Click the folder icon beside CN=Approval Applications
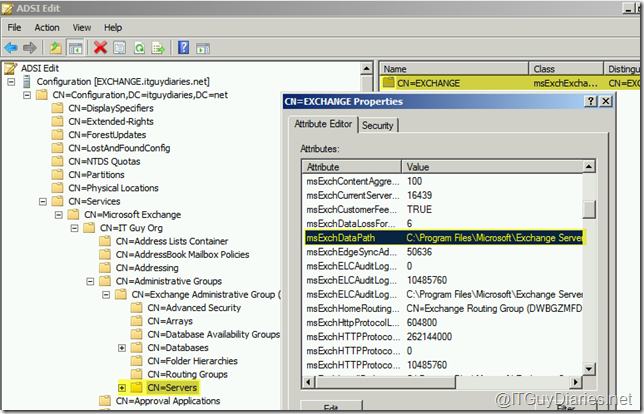The image size is (644, 414). coord(105,400)
